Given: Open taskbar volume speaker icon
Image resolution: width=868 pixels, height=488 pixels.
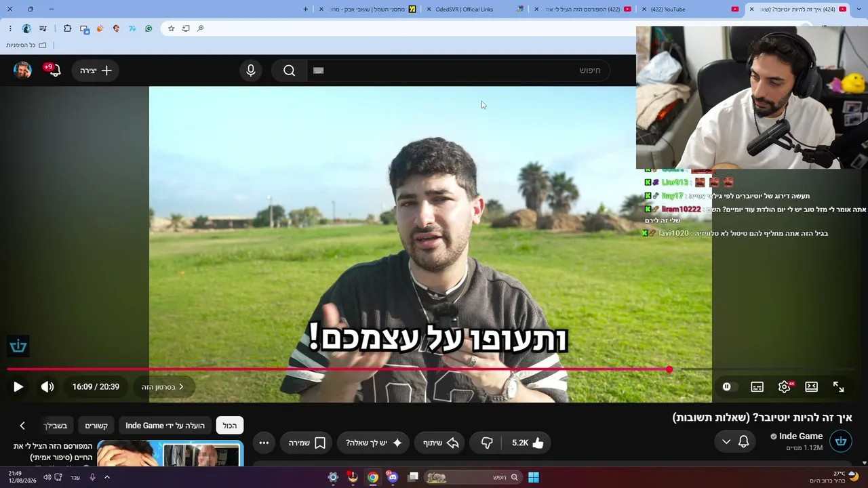Looking at the screenshot, I should (x=47, y=477).
